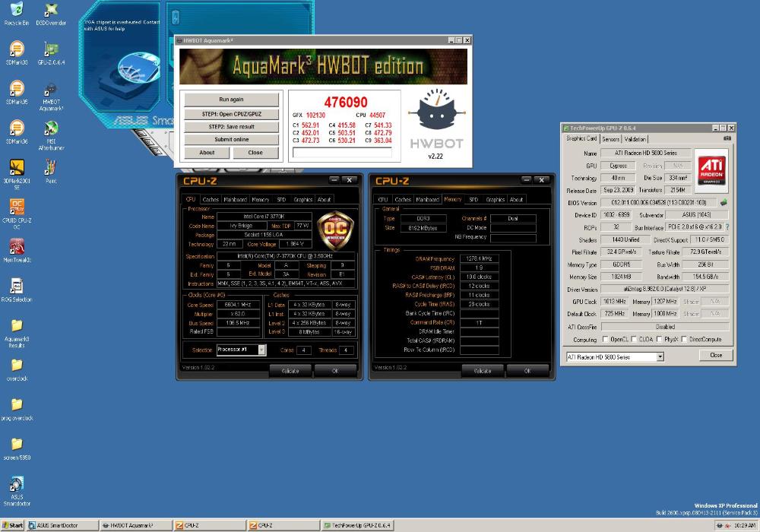
Task: Switch to HWBOT Aquamark3 taskbar button
Action: click(135, 525)
